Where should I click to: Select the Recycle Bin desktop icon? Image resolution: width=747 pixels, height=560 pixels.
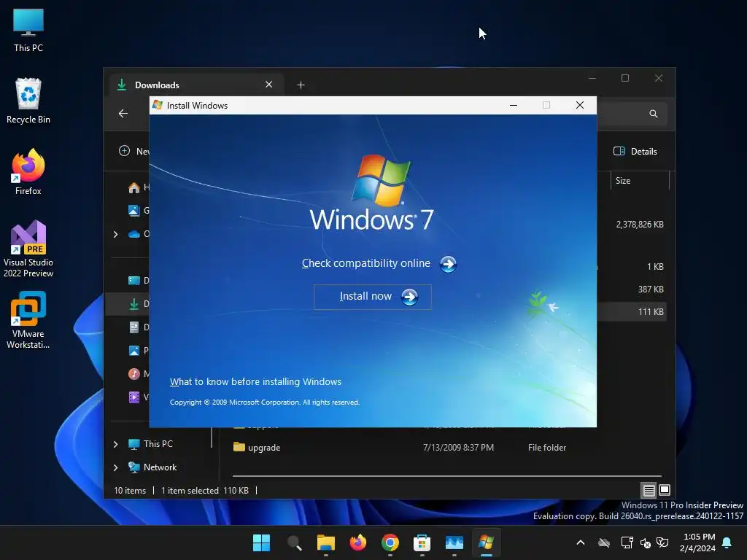(x=28, y=101)
